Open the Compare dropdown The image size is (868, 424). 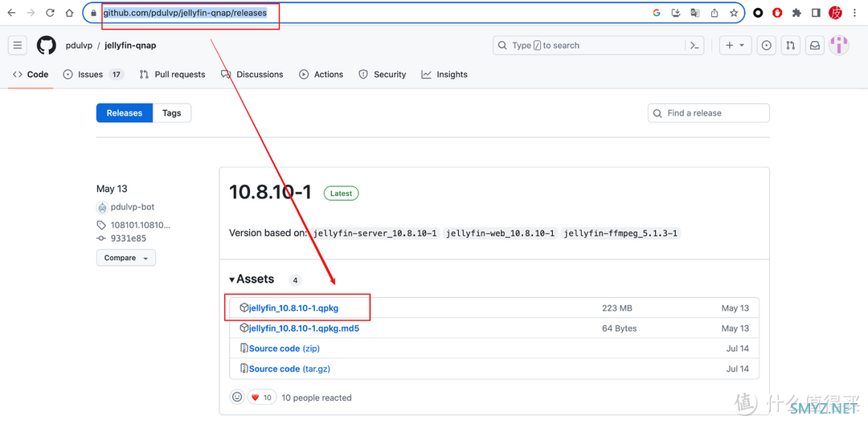coord(126,258)
